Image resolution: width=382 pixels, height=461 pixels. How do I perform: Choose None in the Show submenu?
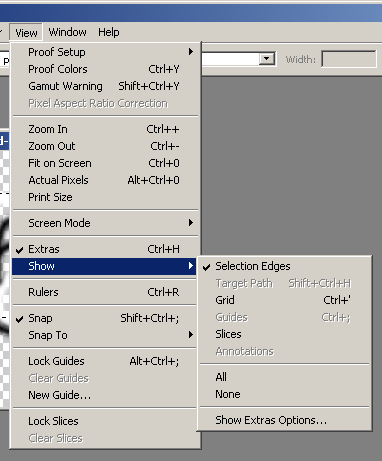pos(284,394)
